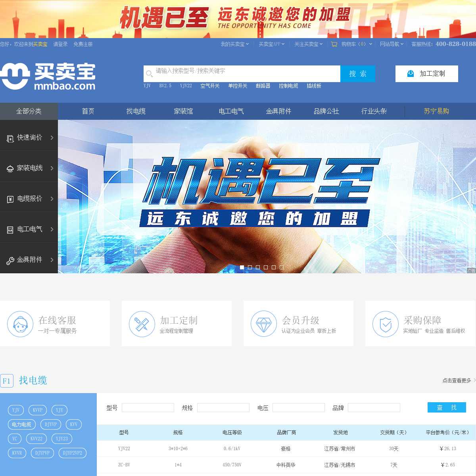The height and width of the screenshot is (476, 476).
Task: Select last carousel indicator dot
Action: click(282, 267)
